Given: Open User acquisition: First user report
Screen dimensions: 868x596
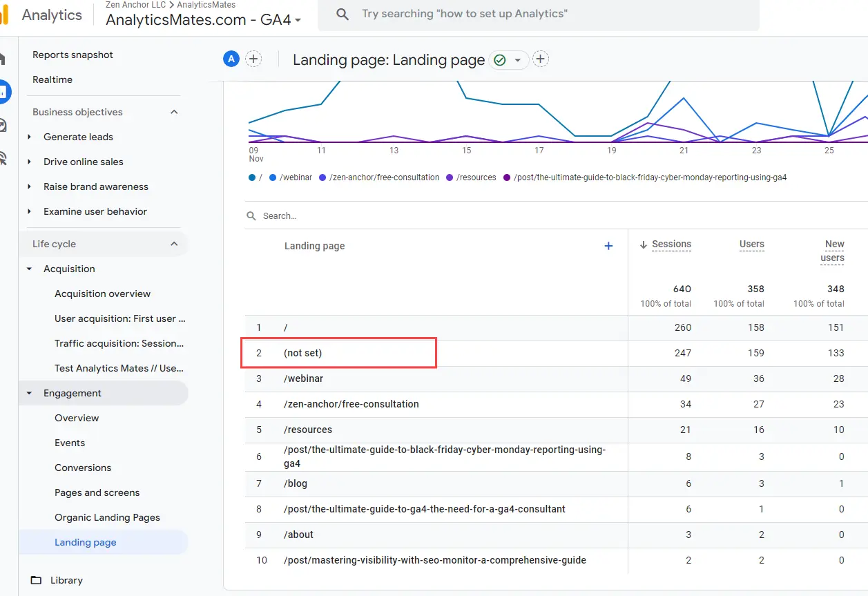Looking at the screenshot, I should coord(120,318).
